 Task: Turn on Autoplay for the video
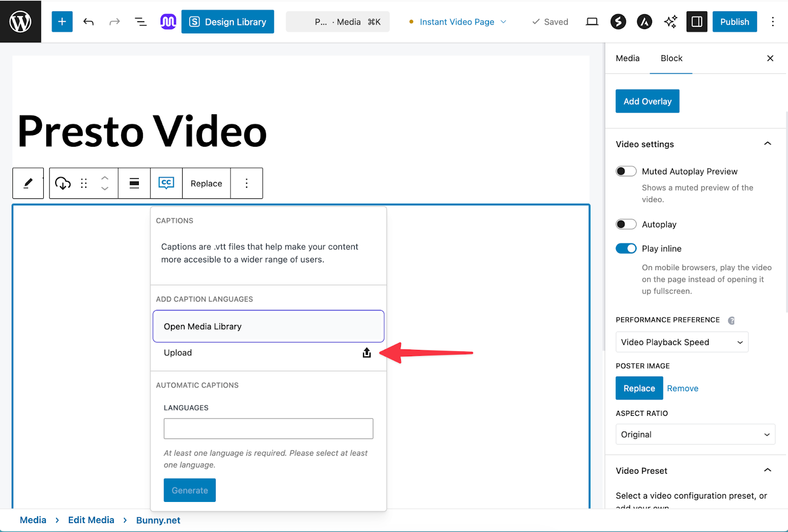click(626, 224)
